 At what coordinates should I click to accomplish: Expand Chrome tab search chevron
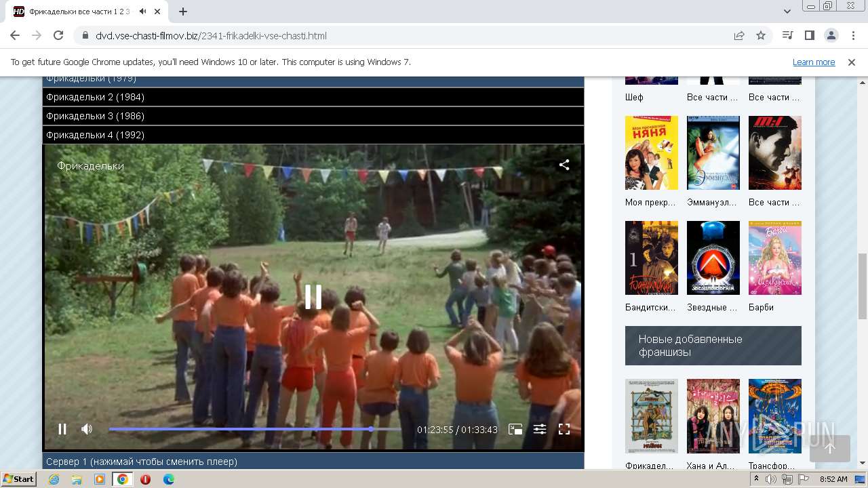tap(787, 12)
